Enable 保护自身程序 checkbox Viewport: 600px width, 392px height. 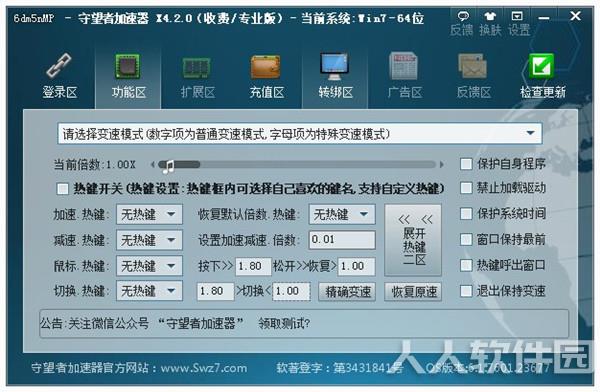[x=466, y=164]
